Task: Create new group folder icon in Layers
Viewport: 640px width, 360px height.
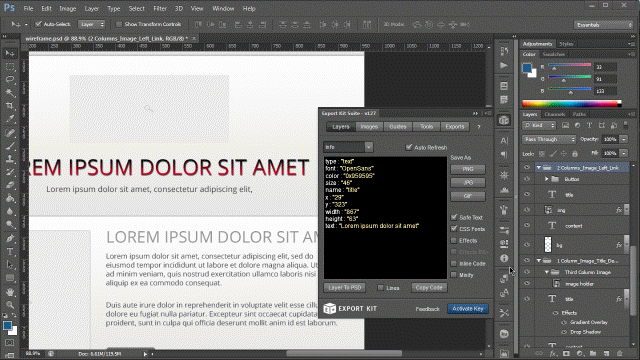Action: tap(593, 353)
